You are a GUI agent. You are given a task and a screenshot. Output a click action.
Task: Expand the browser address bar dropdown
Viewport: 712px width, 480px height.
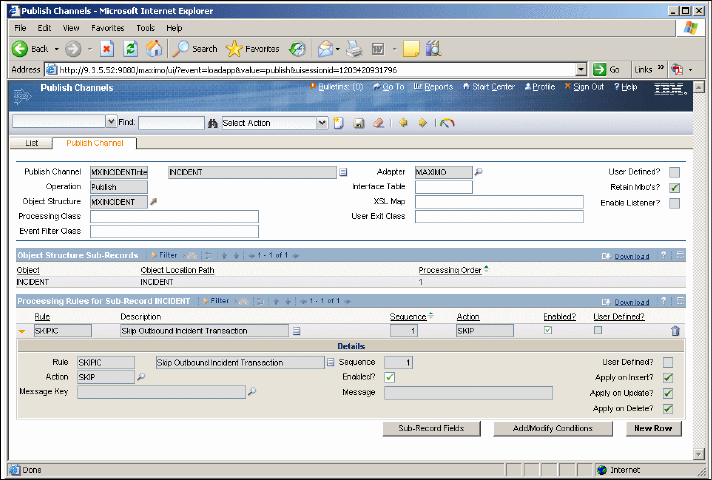[580, 70]
